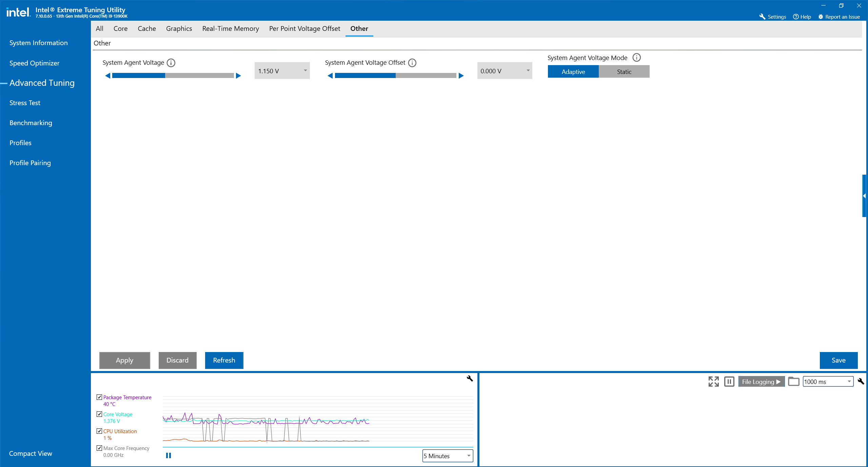
Task: Increase System Agent Voltage Offset with right arrow
Action: 461,76
